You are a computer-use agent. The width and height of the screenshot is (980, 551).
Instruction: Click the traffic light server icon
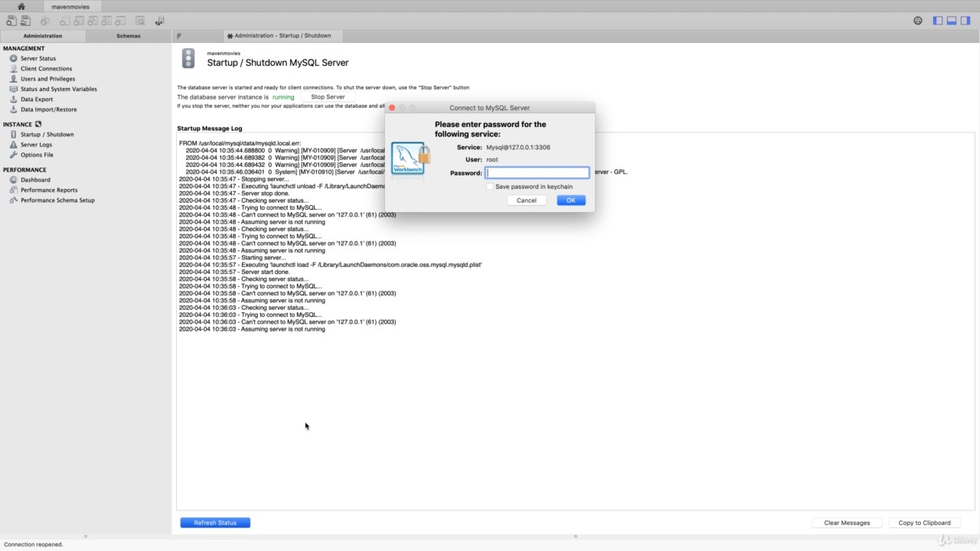tap(188, 58)
